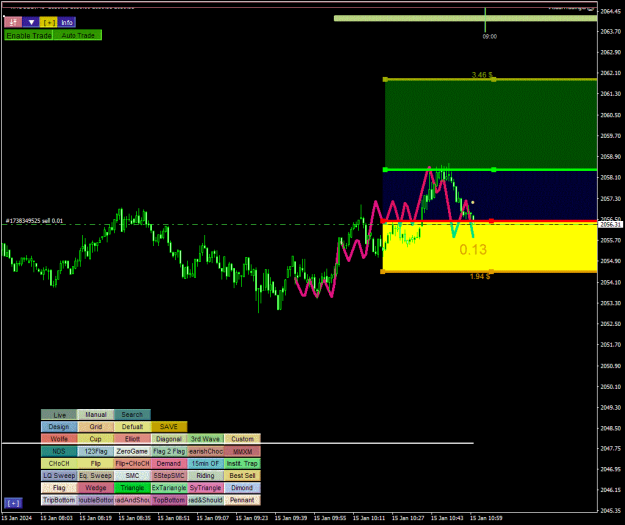Select the 3rd Wave pattern
Viewport: 625px width, 525px height.
click(205, 439)
